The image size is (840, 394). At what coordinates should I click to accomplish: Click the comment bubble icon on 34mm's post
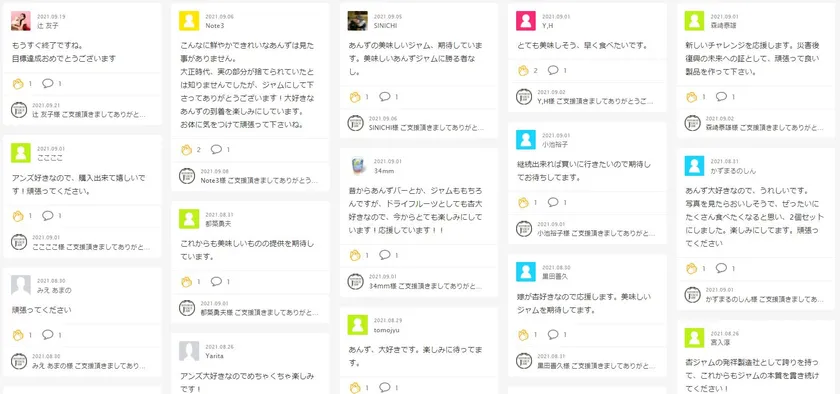click(385, 255)
